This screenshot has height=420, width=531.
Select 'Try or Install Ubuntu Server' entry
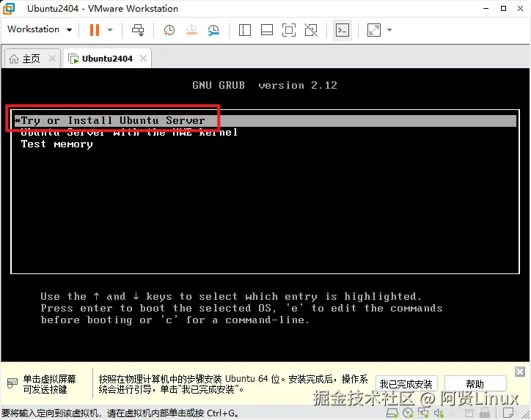tap(265, 120)
